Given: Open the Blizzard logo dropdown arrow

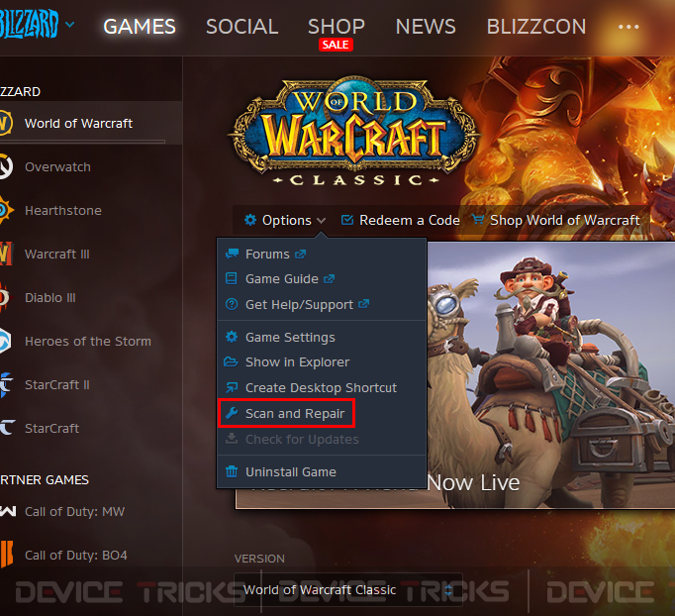Looking at the screenshot, I should pyautogui.click(x=69, y=25).
